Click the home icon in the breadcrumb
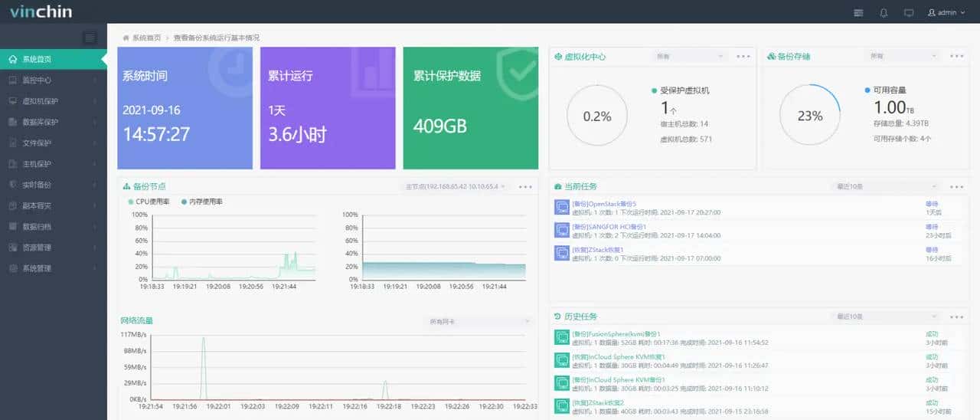Viewport: 980px width, 420px height. pos(126,38)
